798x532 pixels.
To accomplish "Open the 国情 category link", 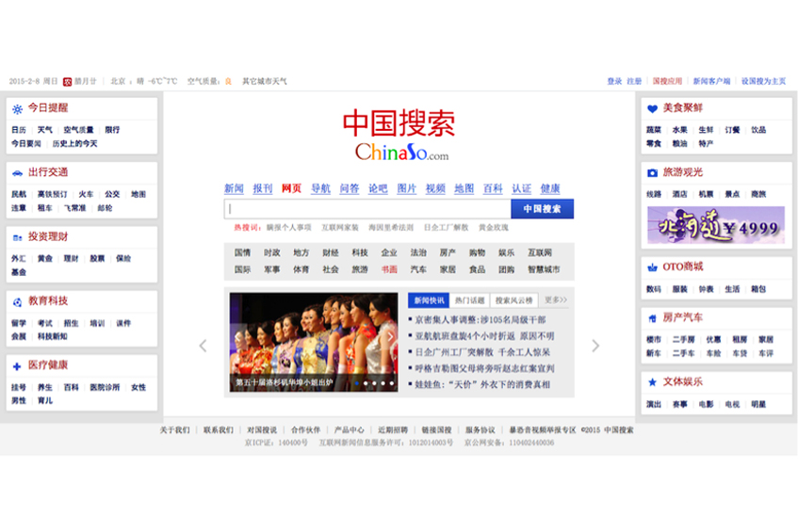I will pyautogui.click(x=242, y=252).
